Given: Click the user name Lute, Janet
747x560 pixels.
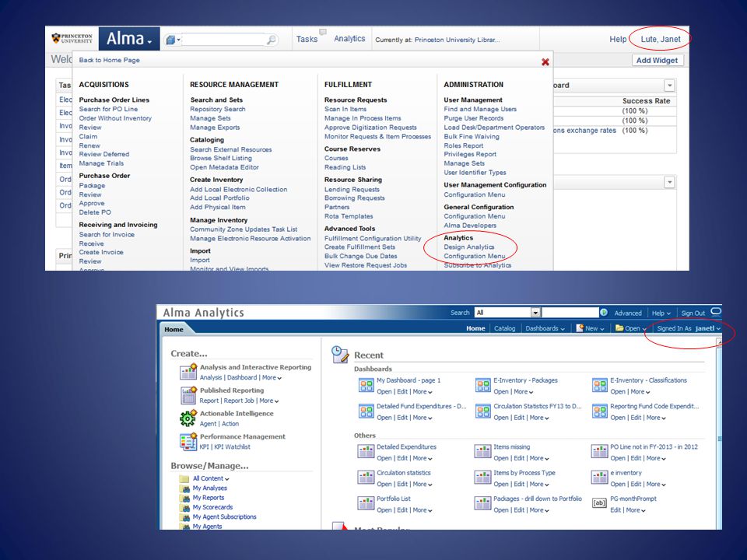Looking at the screenshot, I should (x=661, y=40).
